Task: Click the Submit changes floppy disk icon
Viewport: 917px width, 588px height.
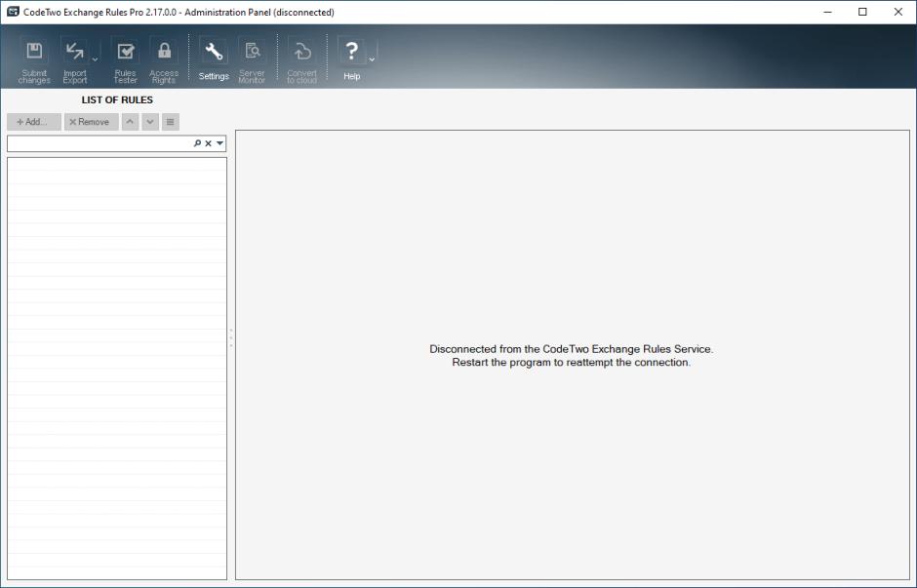Action: [34, 52]
